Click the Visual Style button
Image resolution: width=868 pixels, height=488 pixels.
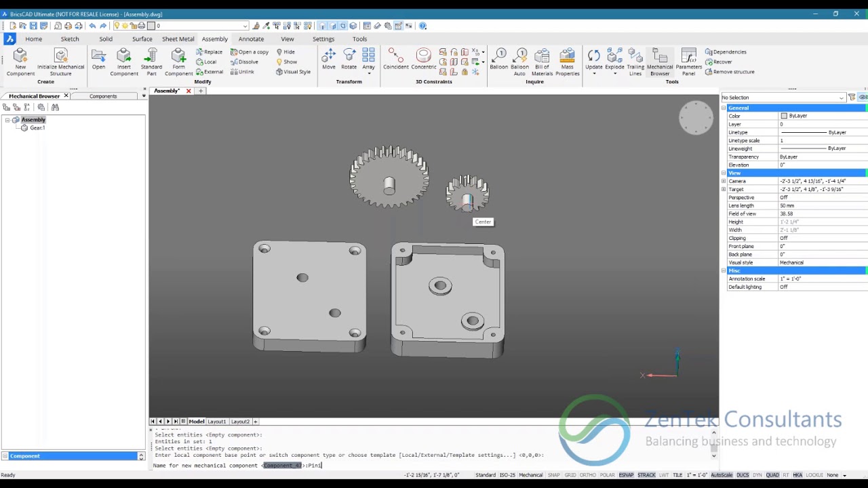tap(293, 72)
